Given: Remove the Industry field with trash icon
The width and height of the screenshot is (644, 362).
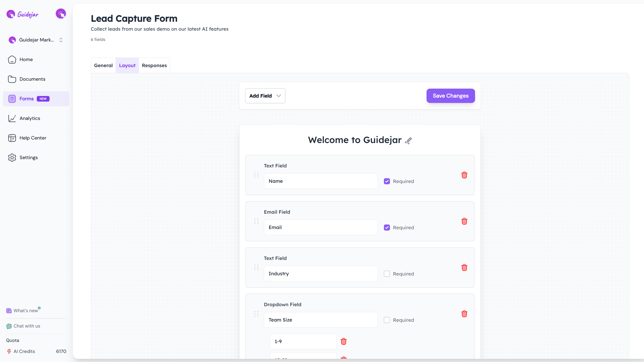Looking at the screenshot, I should [464, 267].
